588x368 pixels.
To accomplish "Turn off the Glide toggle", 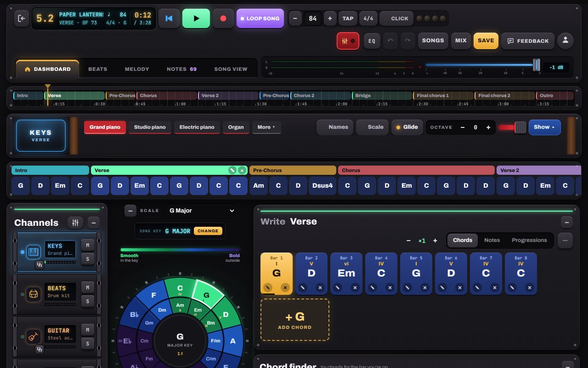I will click(407, 127).
